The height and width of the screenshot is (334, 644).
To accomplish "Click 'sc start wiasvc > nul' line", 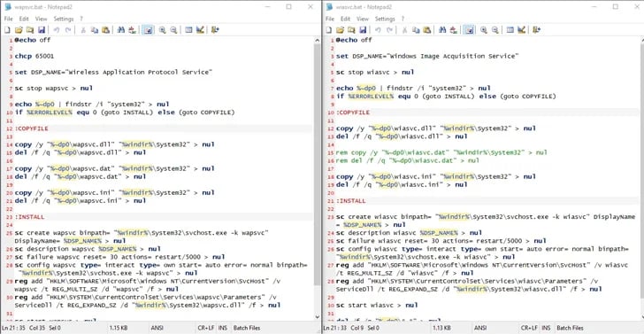I will [377, 305].
